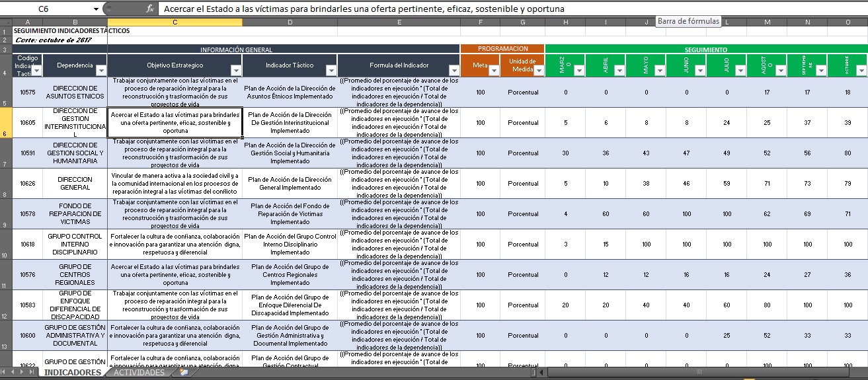
Task: Open the OCTUBRE column filter dropdown
Action: tap(861, 71)
